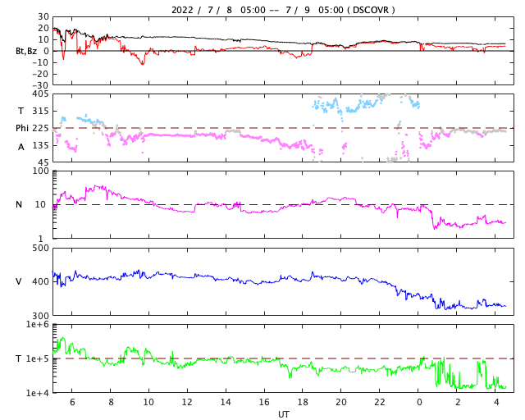Click the x-axis hour label 22
This screenshot has height=420, width=525.
click(379, 402)
